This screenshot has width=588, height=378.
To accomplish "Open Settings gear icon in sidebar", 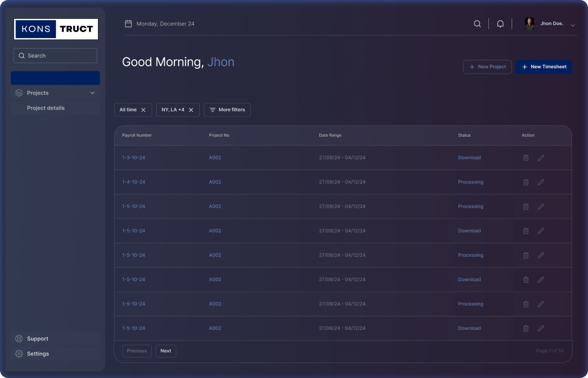I will (x=19, y=354).
